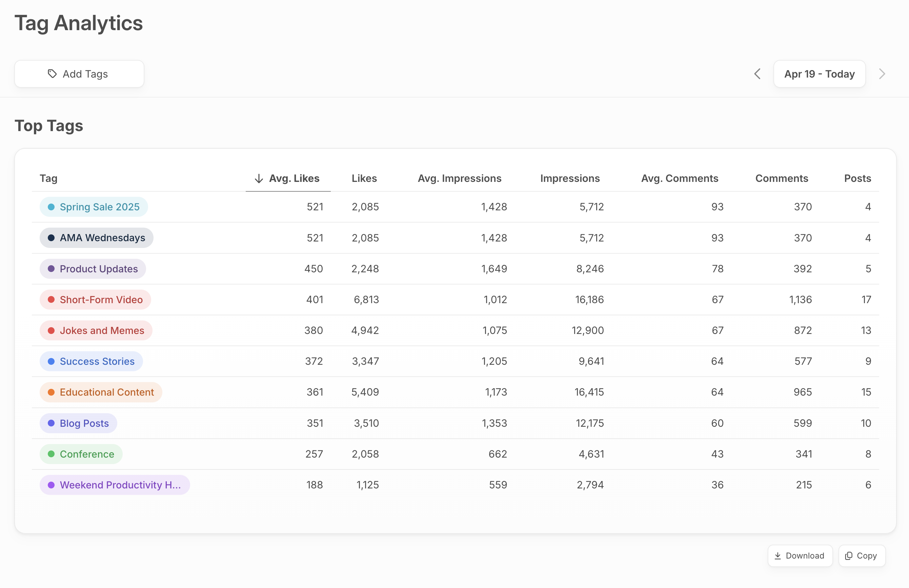909x588 pixels.
Task: Select the Short-Form Video tag
Action: [x=95, y=299]
